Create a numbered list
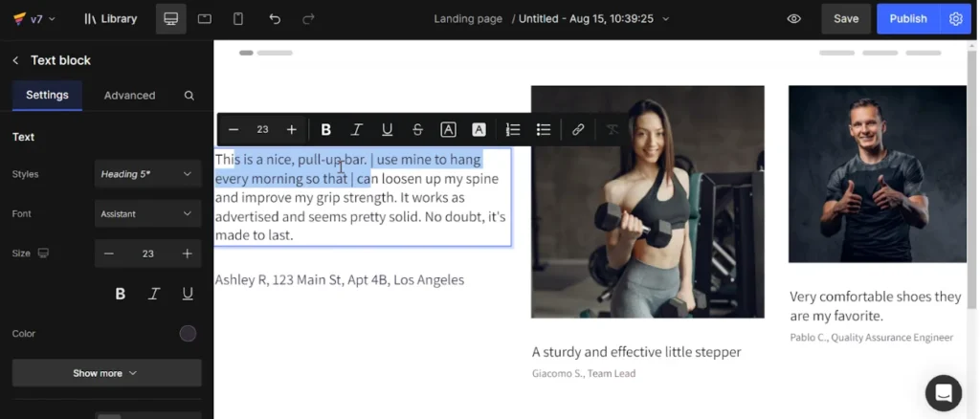The height and width of the screenshot is (419, 980). click(513, 130)
